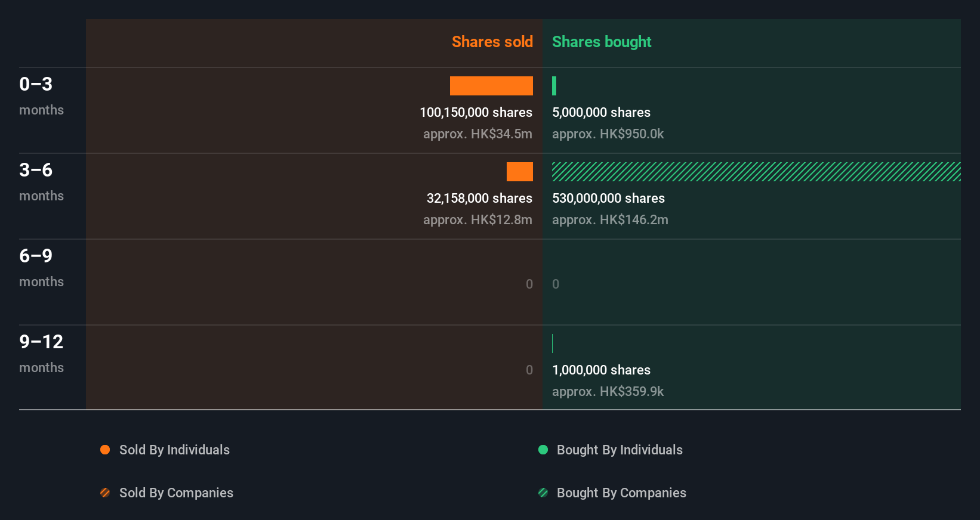This screenshot has width=980, height=520.
Task: Click the 9–12 months sold zero value
Action: 529,370
